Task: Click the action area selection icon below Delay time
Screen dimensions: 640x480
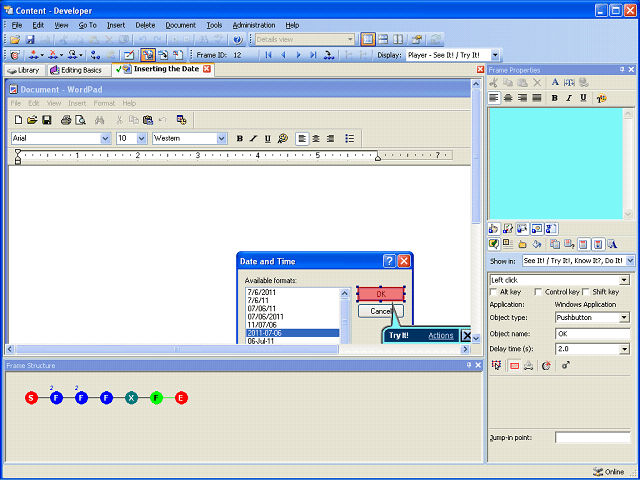Action: point(496,365)
